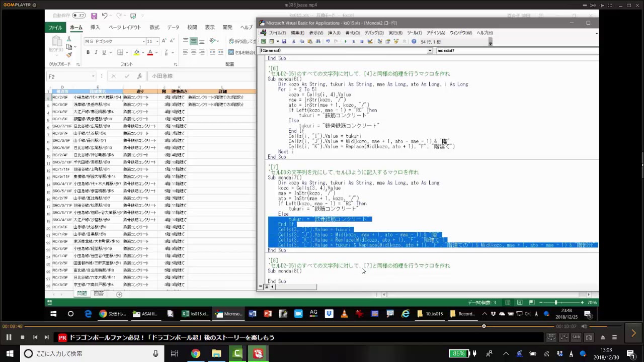Toggle underline formatting in Excel ribbon
This screenshot has height=362, width=644.
pos(104,52)
